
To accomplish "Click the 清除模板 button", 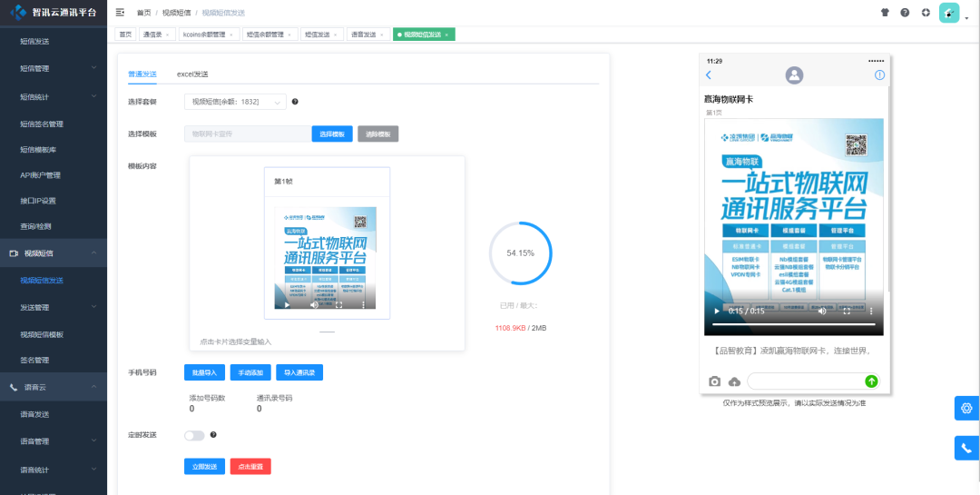I will [378, 134].
